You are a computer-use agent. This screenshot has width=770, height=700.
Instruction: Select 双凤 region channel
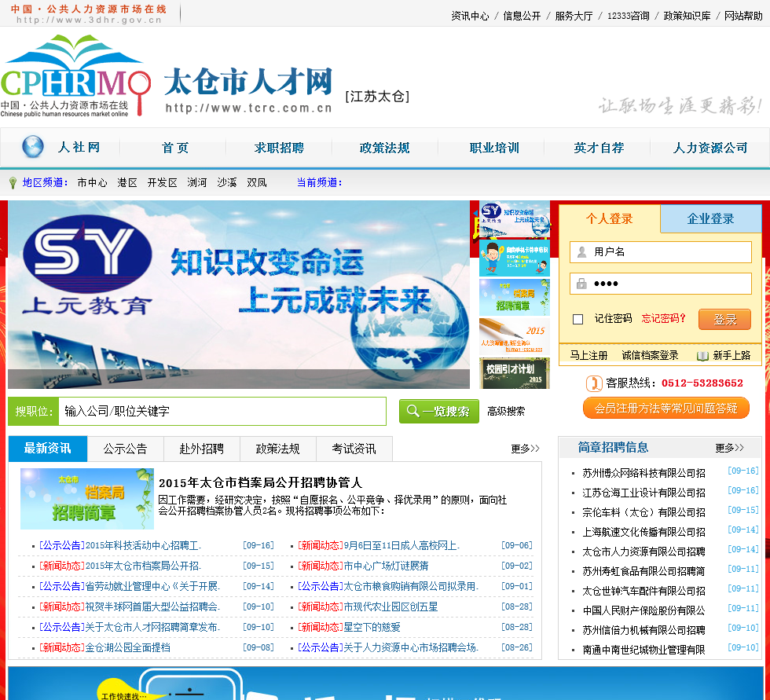point(257,182)
